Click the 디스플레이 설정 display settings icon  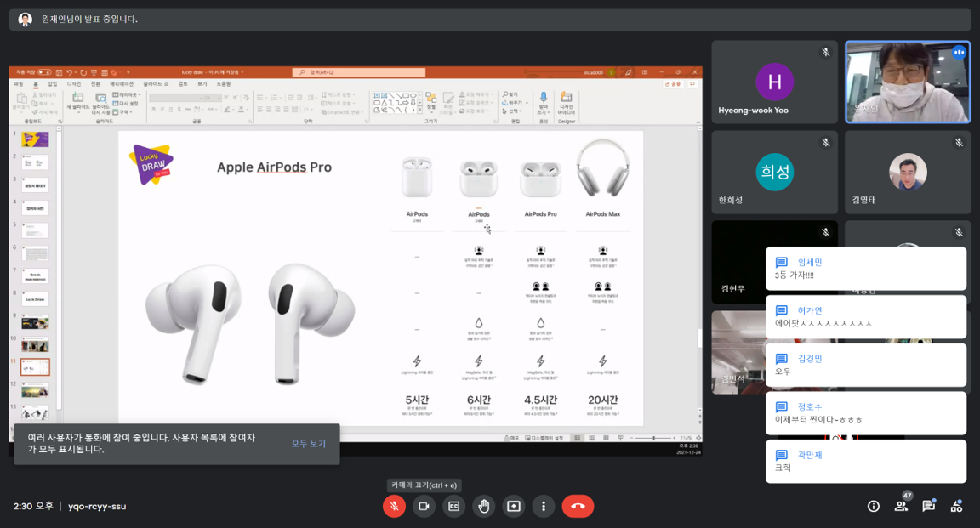544,438
